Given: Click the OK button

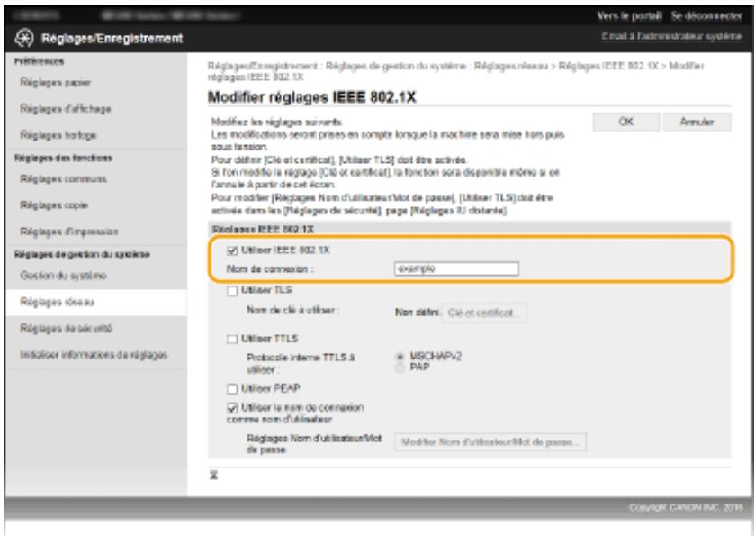Looking at the screenshot, I should [625, 122].
